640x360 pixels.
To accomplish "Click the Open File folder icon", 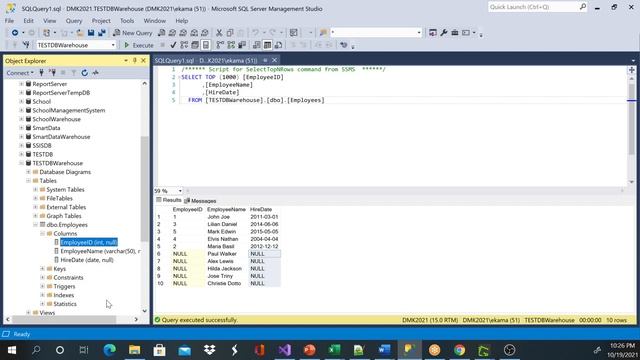I will [x=80, y=33].
